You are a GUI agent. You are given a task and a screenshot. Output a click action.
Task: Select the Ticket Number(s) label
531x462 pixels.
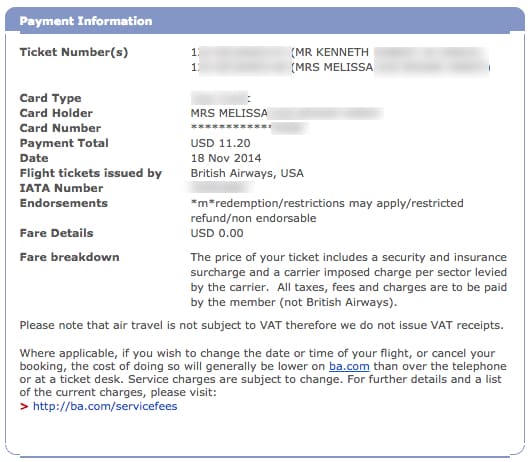[x=74, y=52]
